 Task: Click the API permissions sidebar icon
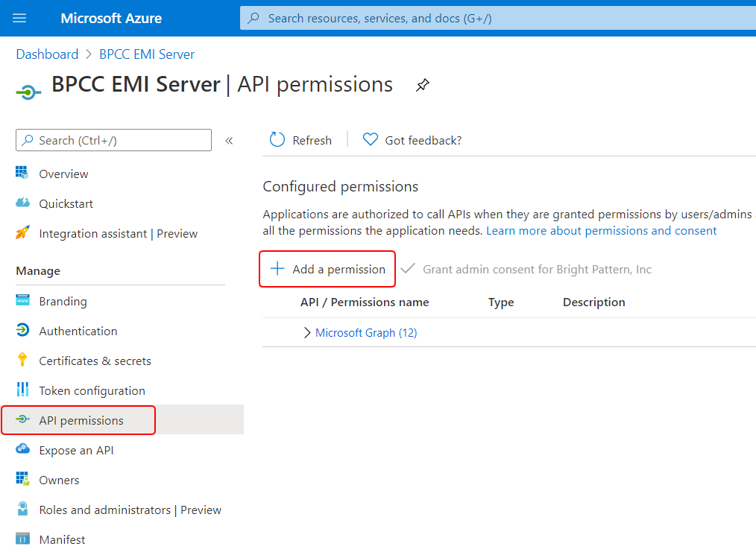click(22, 419)
